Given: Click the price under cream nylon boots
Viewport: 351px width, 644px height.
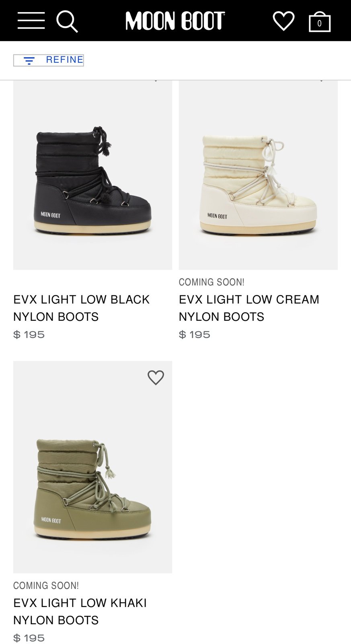Looking at the screenshot, I should (x=195, y=334).
